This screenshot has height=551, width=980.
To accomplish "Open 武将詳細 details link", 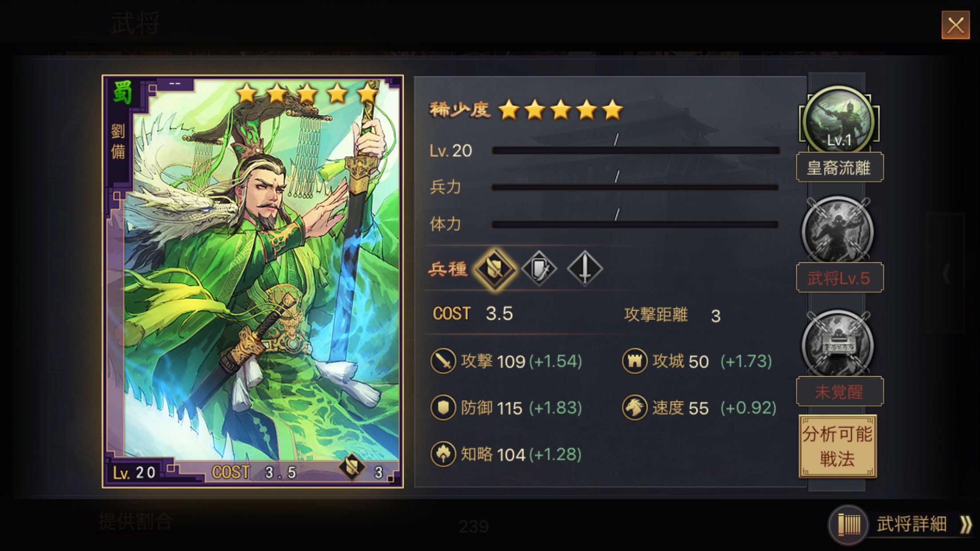I will pos(904,524).
